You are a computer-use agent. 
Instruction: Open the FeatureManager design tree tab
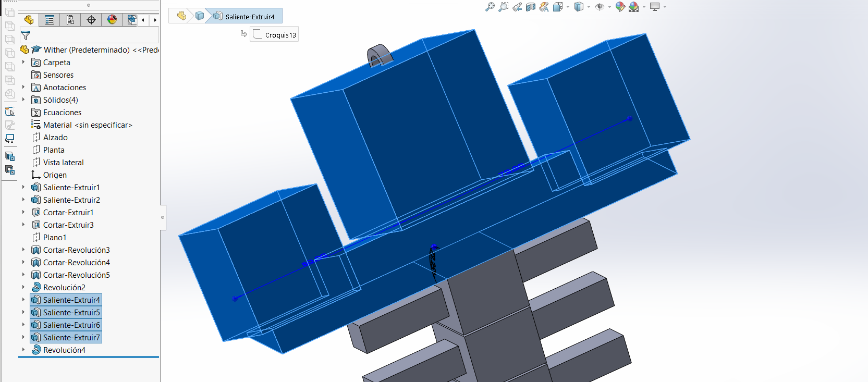(x=29, y=20)
